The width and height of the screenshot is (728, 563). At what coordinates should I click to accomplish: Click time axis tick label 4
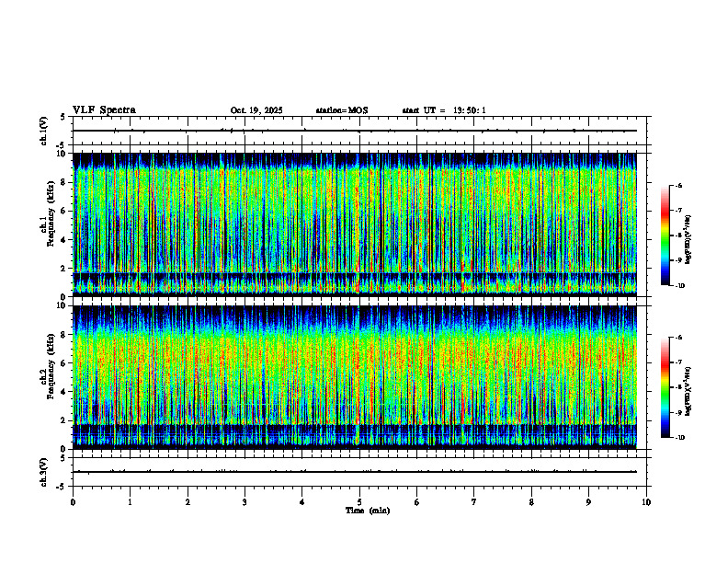click(x=302, y=502)
